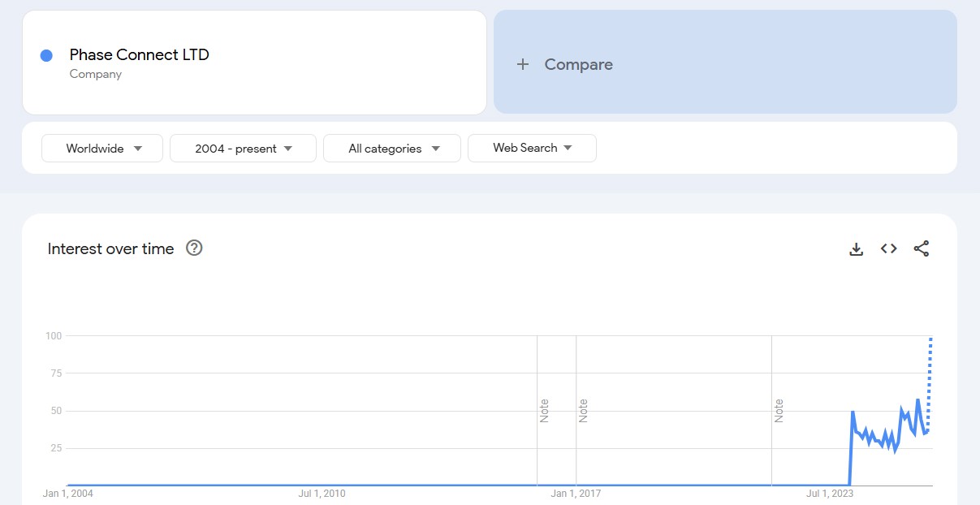Open the Worldwide region dropdown
980x505 pixels.
pyautogui.click(x=102, y=149)
